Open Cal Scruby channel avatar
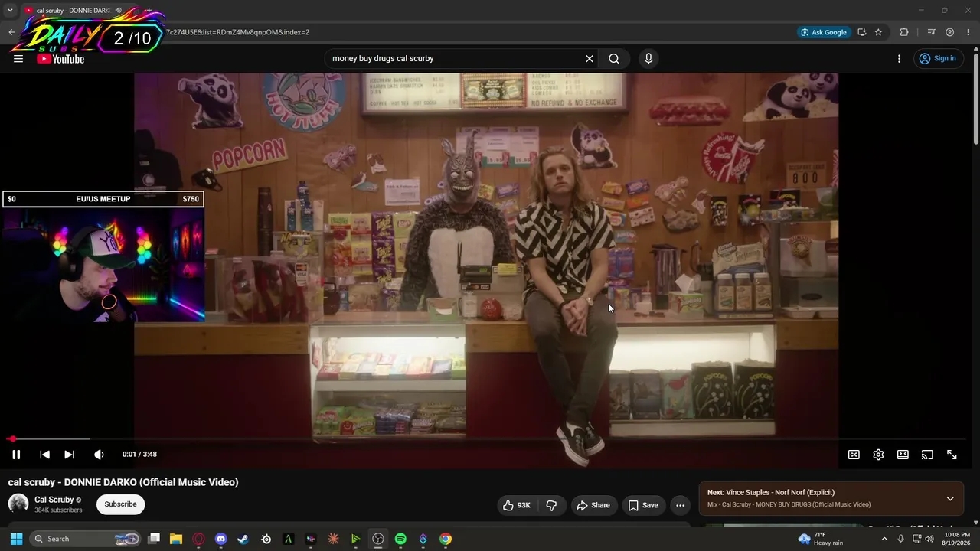This screenshot has width=980, height=551. [18, 504]
